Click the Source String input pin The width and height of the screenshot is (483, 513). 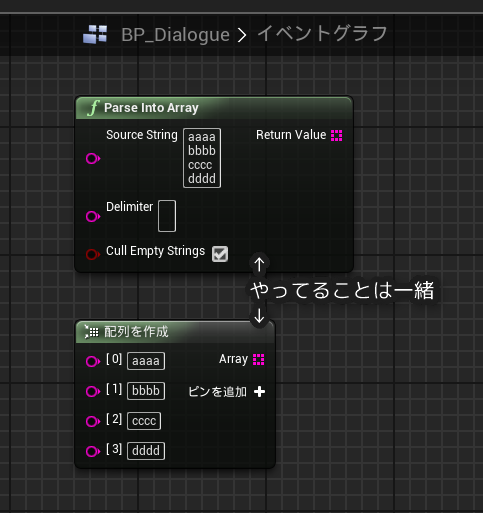[x=93, y=158]
